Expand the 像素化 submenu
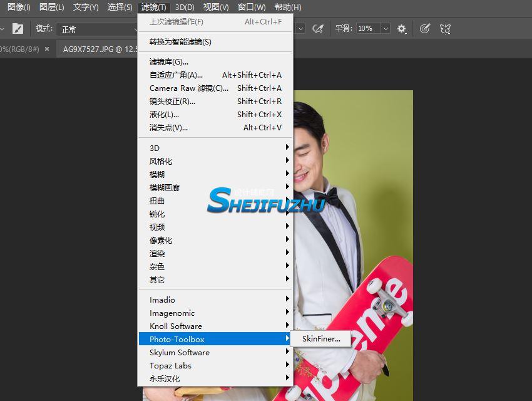Image resolution: width=532 pixels, height=401 pixels. click(x=215, y=241)
